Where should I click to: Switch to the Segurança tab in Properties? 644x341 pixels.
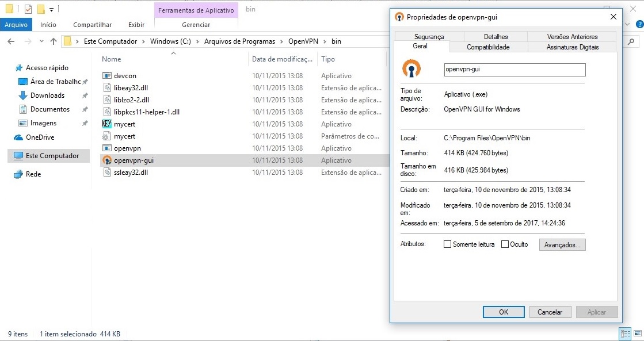429,37
